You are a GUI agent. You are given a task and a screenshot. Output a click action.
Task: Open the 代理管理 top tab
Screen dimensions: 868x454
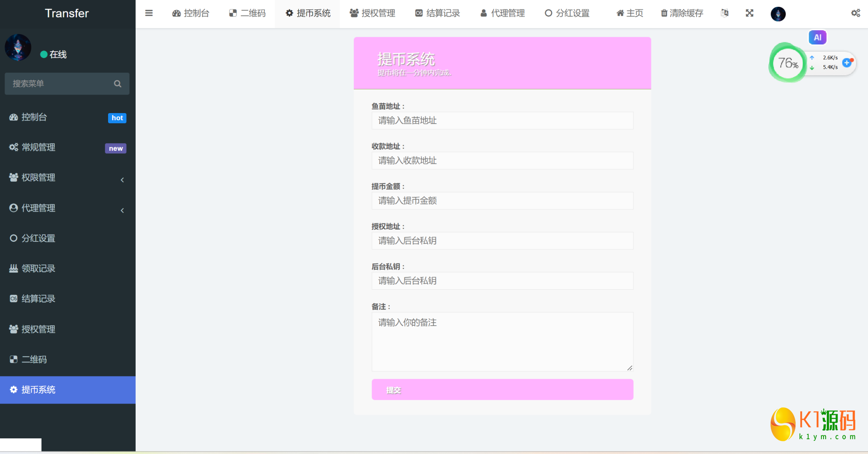502,14
